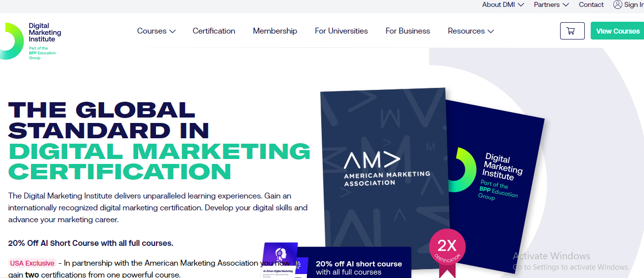Expand the Courses dropdown menu
Screen dimensions: 644x278
tap(156, 31)
